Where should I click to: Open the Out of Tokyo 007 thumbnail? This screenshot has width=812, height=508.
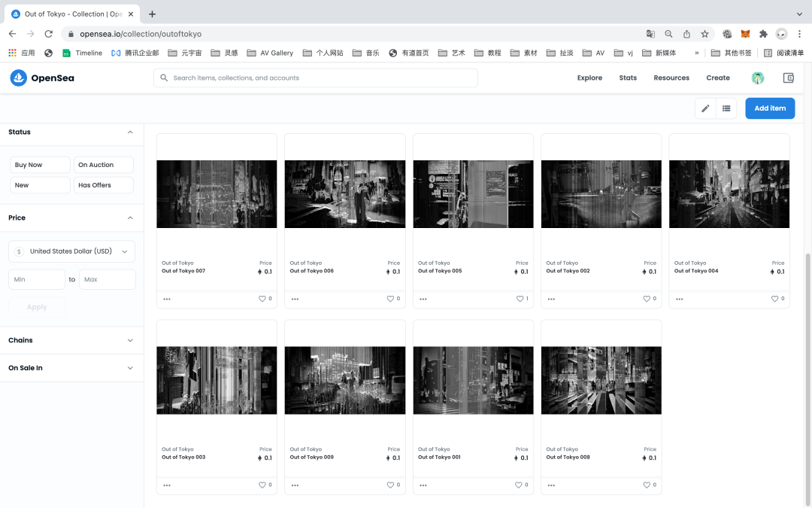click(217, 194)
